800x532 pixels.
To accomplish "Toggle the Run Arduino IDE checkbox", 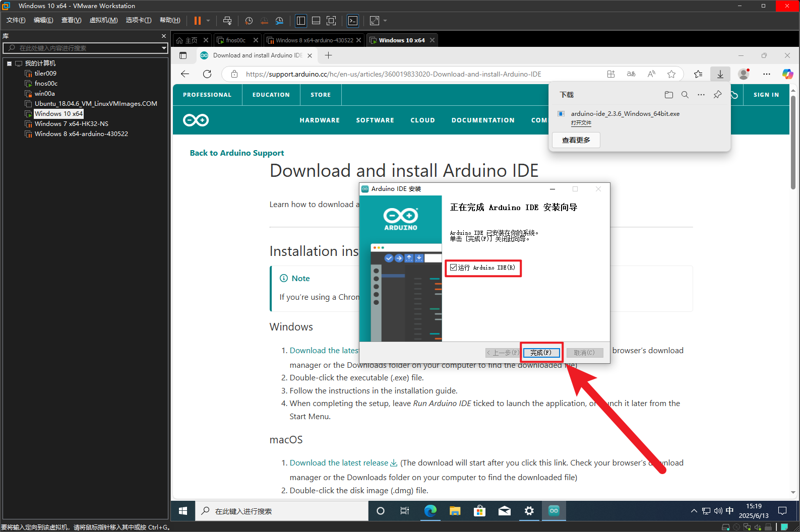I will 453,268.
